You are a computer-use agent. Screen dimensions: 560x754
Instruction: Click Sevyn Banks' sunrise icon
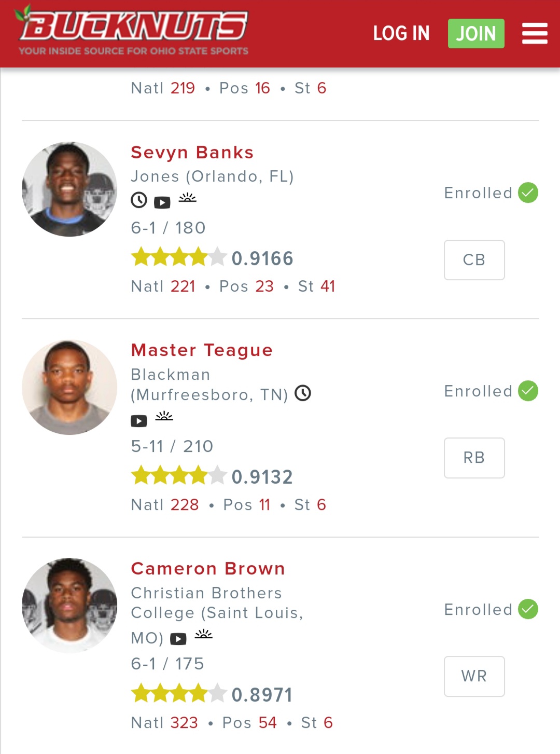pyautogui.click(x=187, y=198)
